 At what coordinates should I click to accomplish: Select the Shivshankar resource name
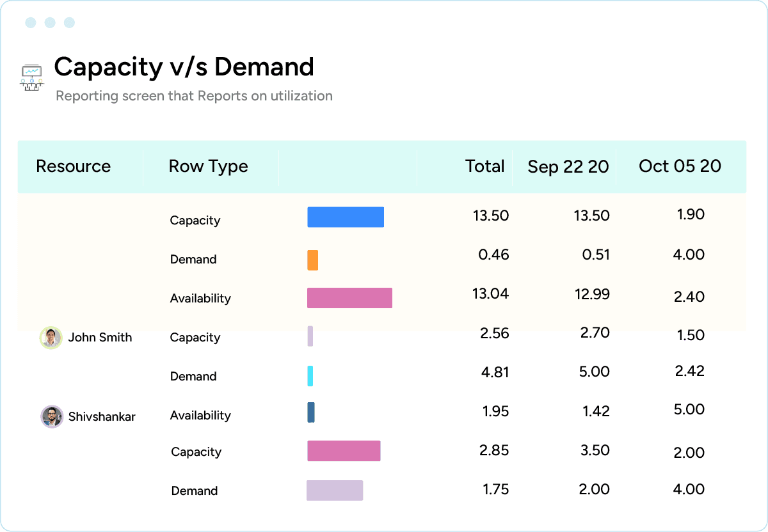pos(102,416)
